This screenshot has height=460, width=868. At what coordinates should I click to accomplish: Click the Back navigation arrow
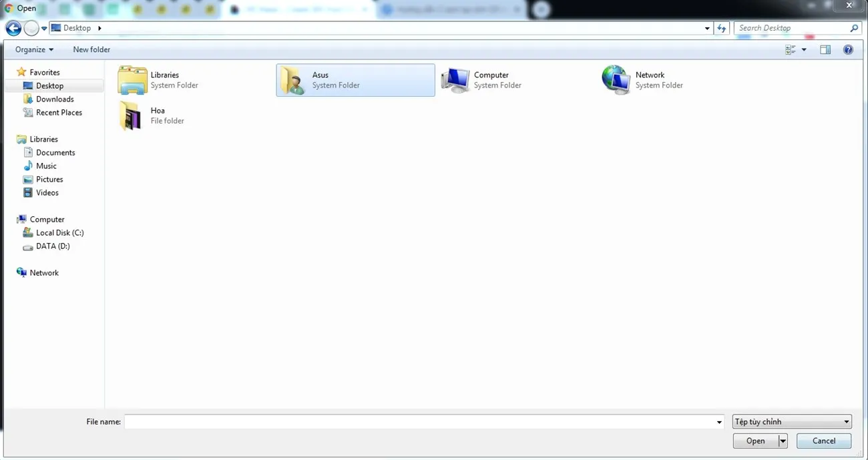click(13, 27)
